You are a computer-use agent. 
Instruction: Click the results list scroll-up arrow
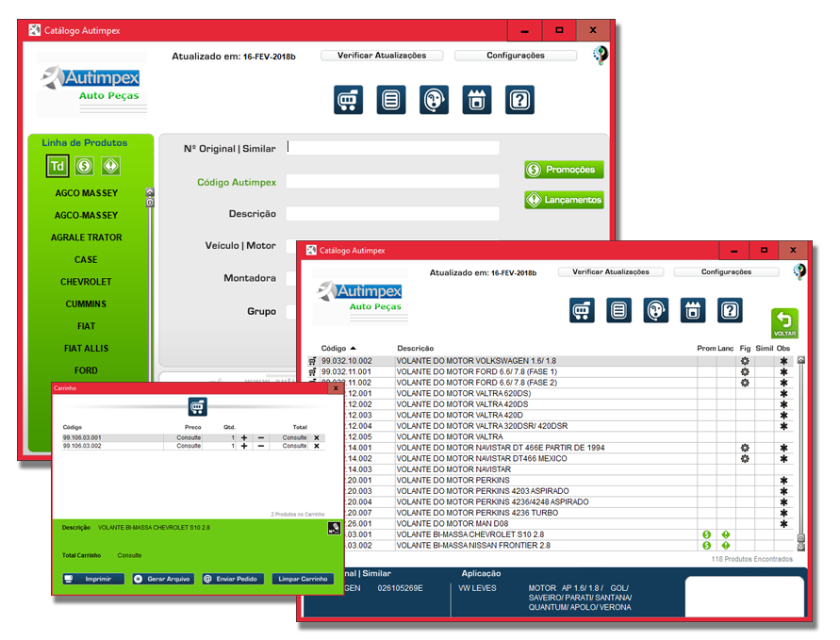tap(801, 360)
